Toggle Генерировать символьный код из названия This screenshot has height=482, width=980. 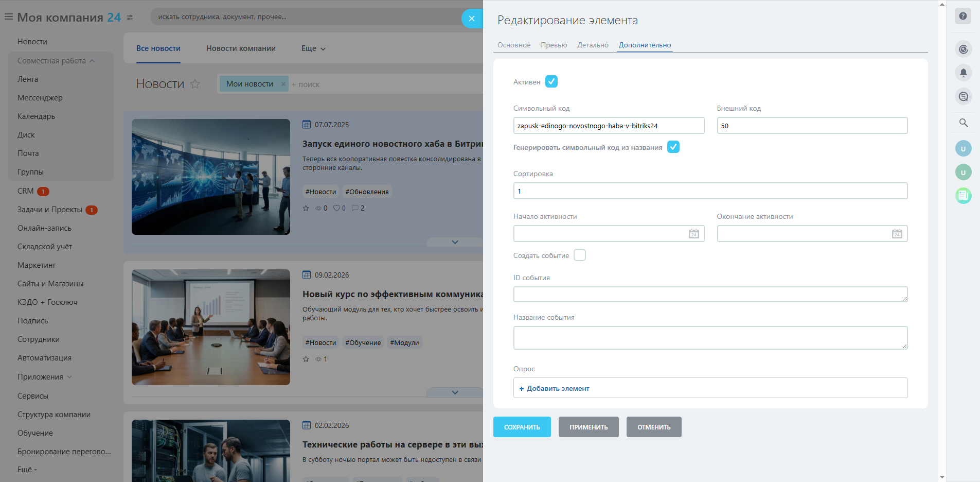click(x=673, y=147)
